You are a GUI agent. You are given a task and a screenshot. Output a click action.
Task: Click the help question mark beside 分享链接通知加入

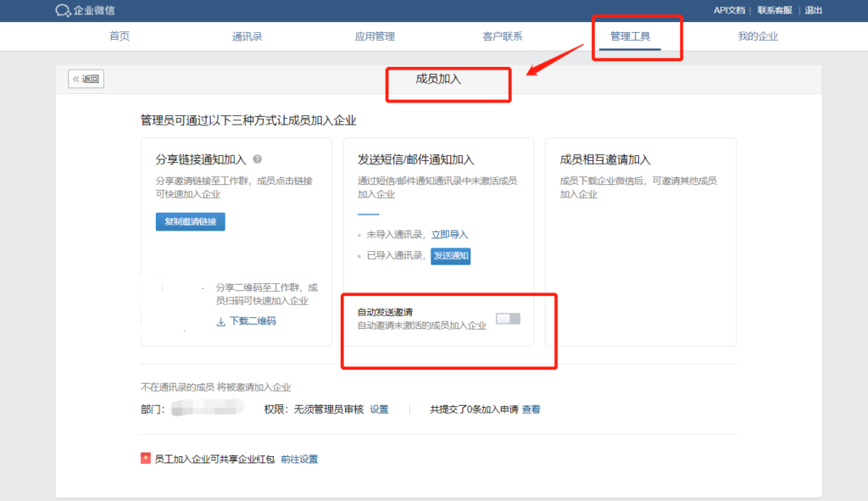(257, 159)
